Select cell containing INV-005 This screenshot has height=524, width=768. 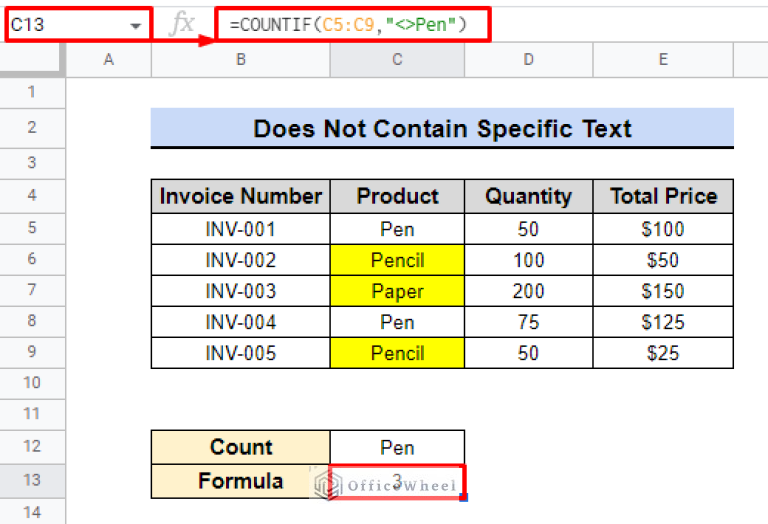pos(240,353)
